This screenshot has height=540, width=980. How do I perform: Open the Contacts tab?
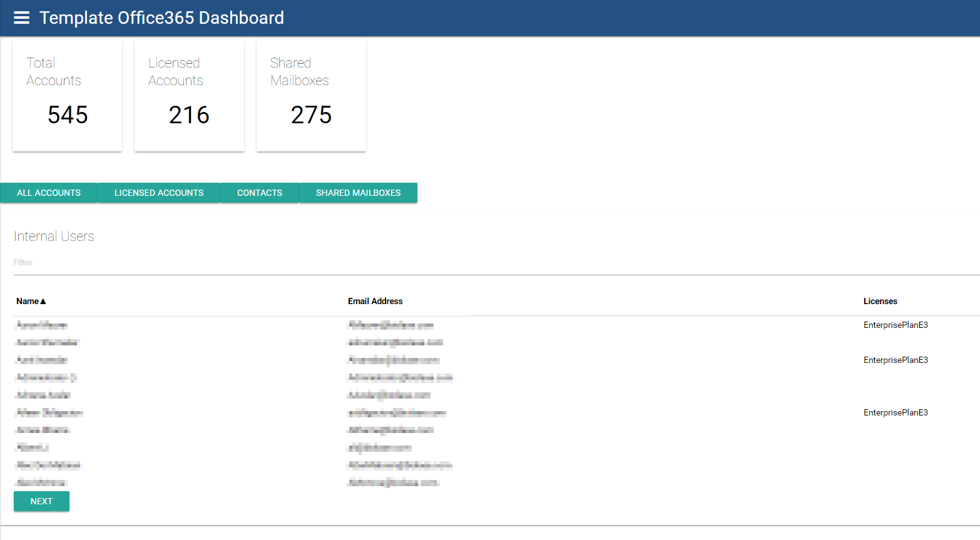tap(260, 193)
